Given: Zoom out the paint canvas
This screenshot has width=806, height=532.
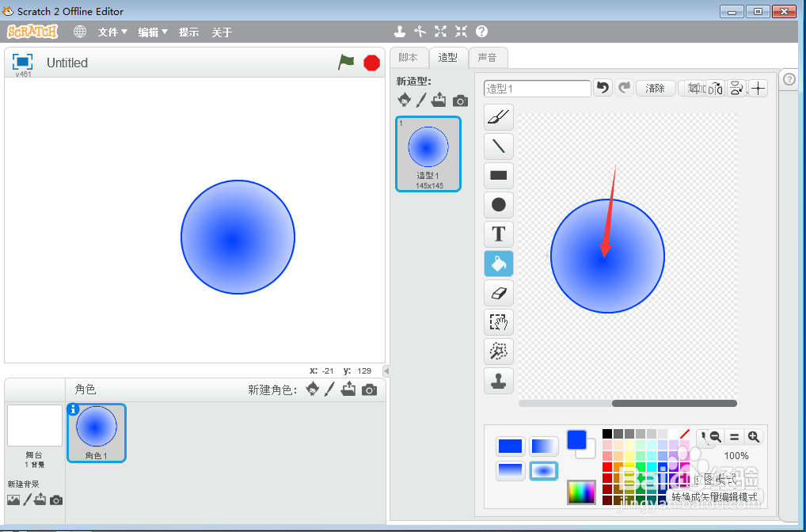Looking at the screenshot, I should click(715, 437).
